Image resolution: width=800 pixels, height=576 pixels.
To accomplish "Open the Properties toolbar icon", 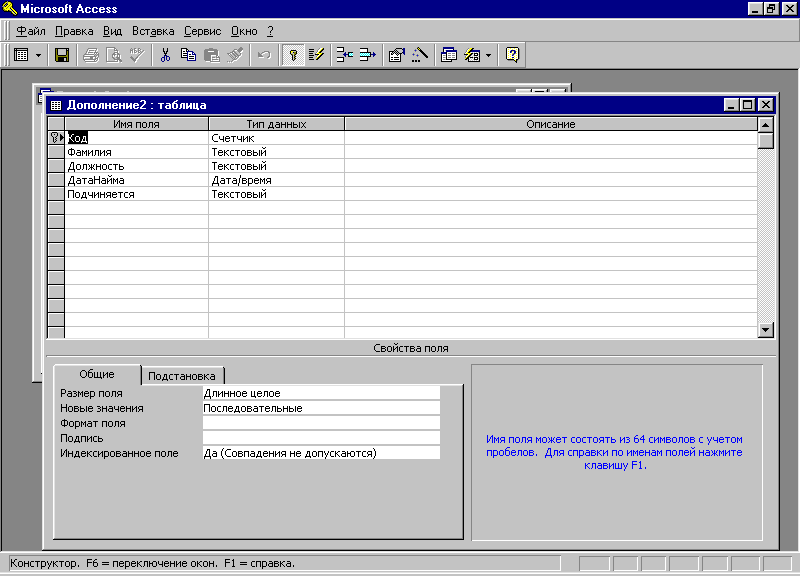I will 396,55.
